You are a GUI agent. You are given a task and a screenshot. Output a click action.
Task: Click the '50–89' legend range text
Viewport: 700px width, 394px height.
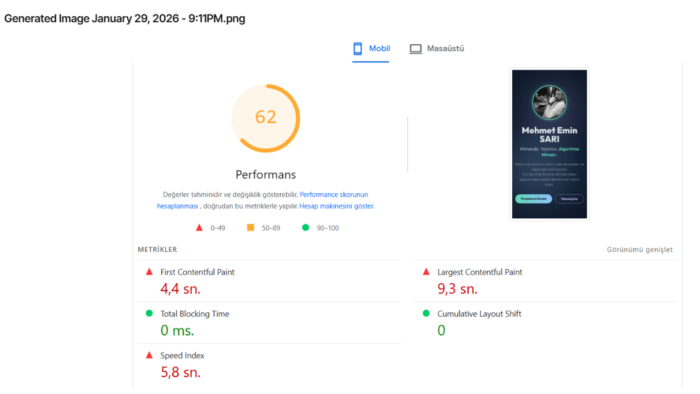point(271,228)
